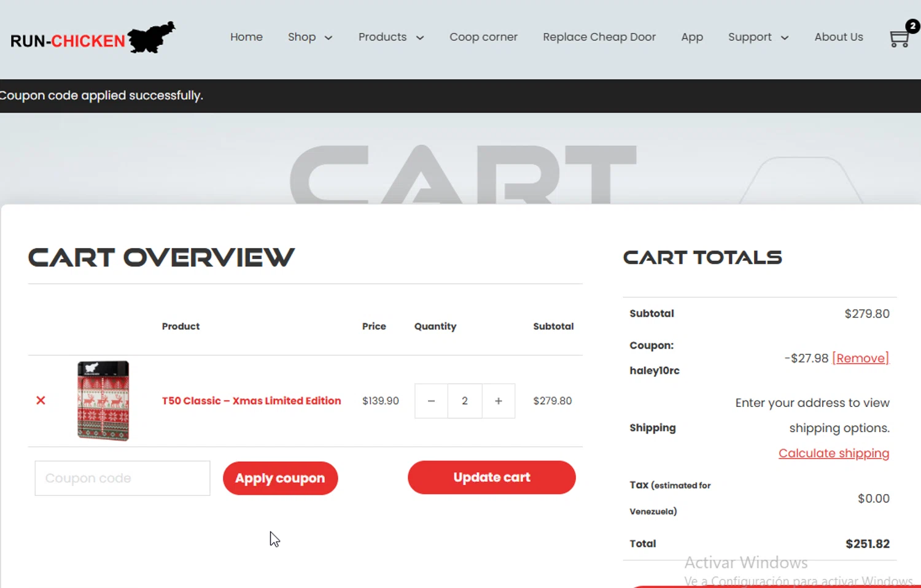Expand the Products dropdown menu
The height and width of the screenshot is (588, 921).
[391, 37]
